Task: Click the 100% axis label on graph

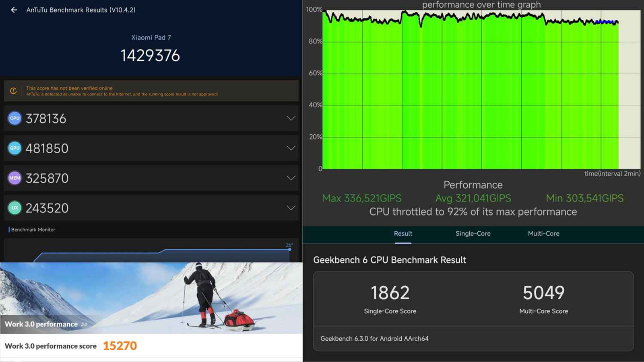Action: click(x=314, y=9)
